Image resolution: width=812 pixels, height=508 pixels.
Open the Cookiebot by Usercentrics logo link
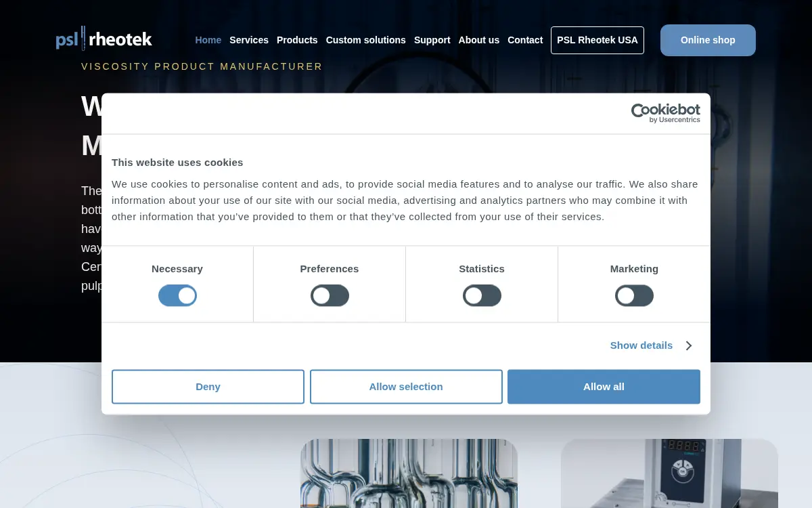coord(665,113)
